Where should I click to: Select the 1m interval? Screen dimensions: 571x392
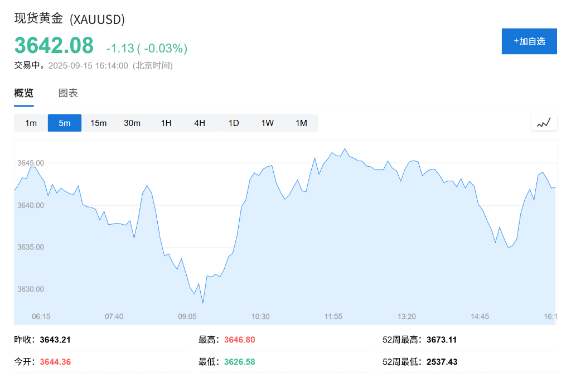[31, 123]
